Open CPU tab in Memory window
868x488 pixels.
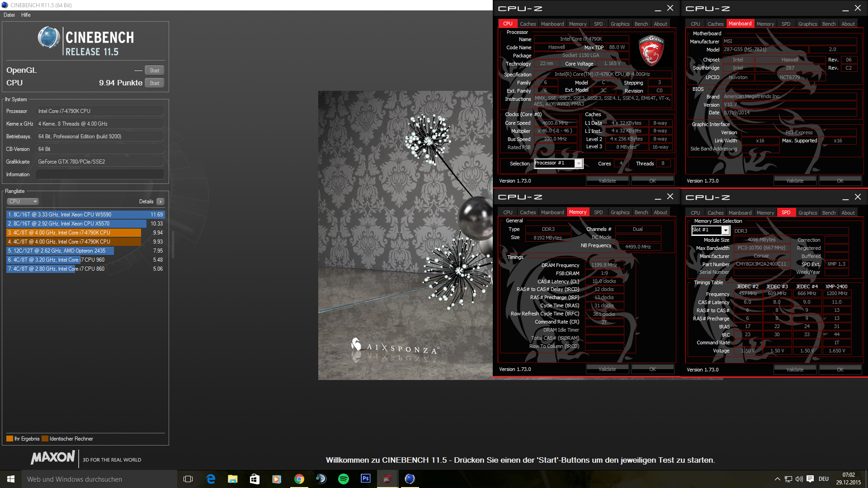click(x=508, y=212)
